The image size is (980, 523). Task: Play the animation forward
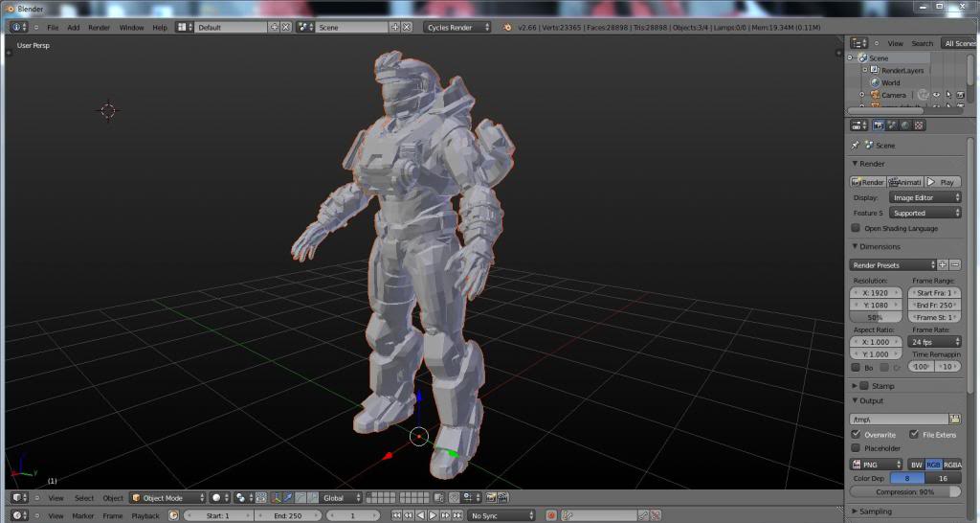tap(433, 515)
